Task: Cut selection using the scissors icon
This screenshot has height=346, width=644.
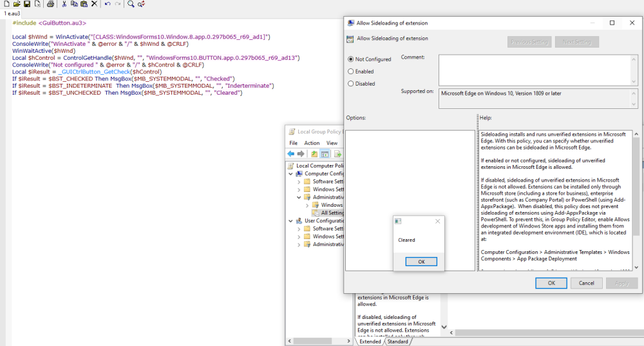Action: [x=64, y=4]
